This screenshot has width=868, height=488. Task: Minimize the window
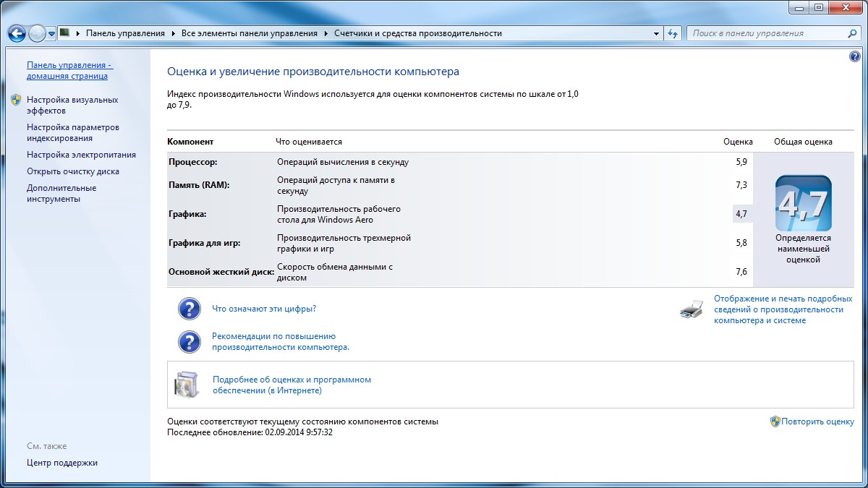(x=799, y=8)
